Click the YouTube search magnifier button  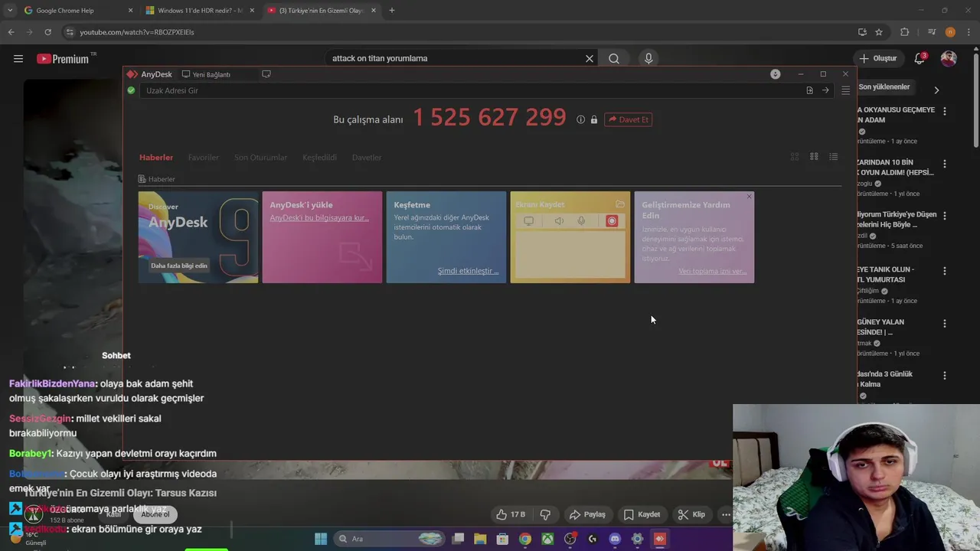point(614,58)
